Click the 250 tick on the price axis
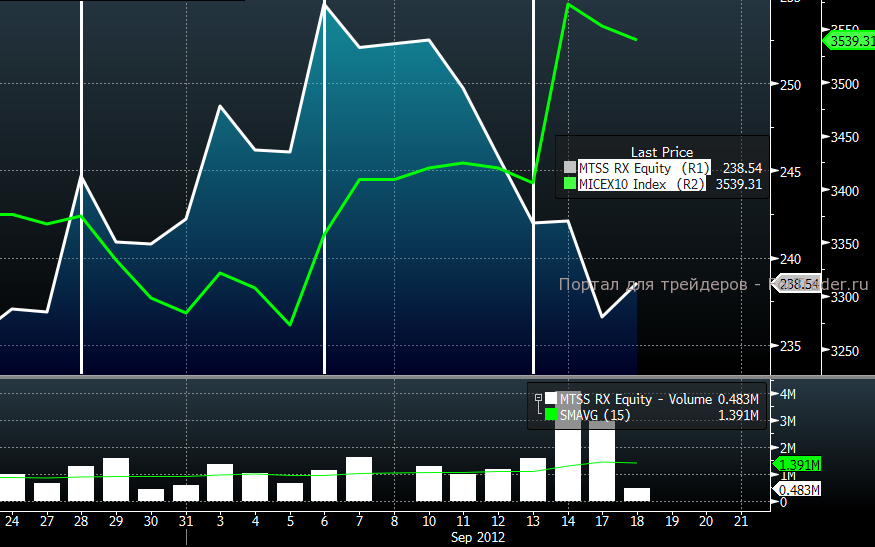The image size is (875, 547). coord(790,84)
